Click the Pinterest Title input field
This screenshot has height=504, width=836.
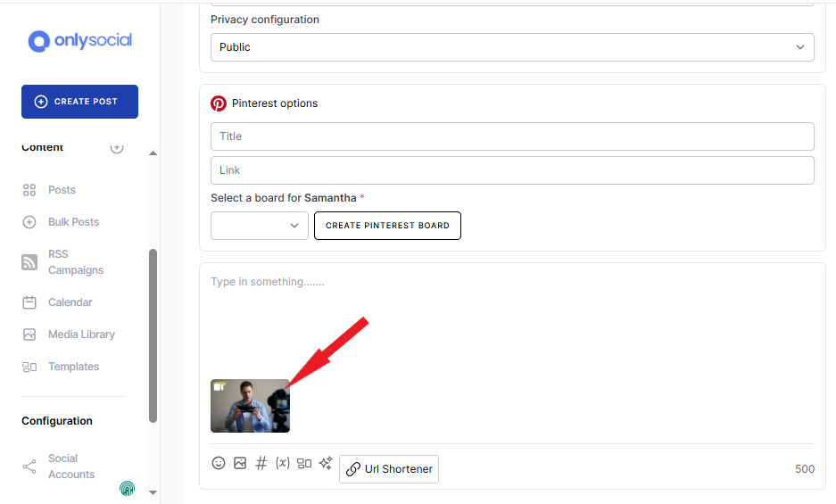[512, 136]
